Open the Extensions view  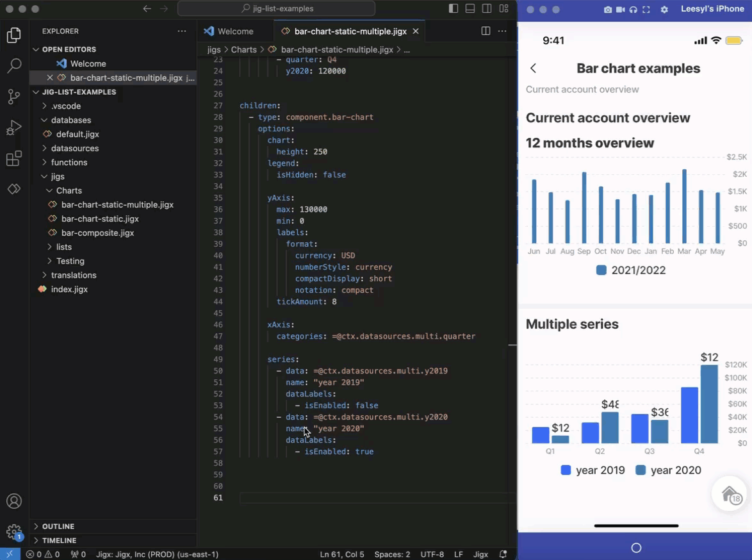(x=14, y=158)
